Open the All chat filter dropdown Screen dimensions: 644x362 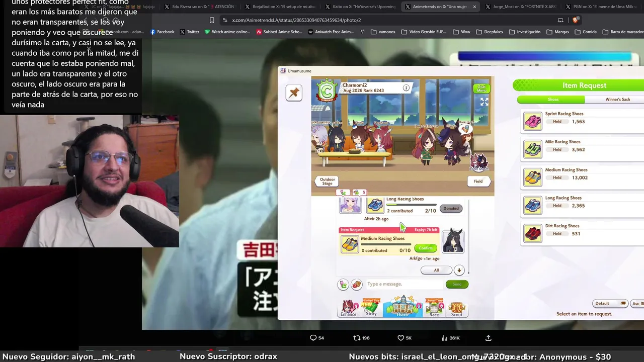point(436,270)
